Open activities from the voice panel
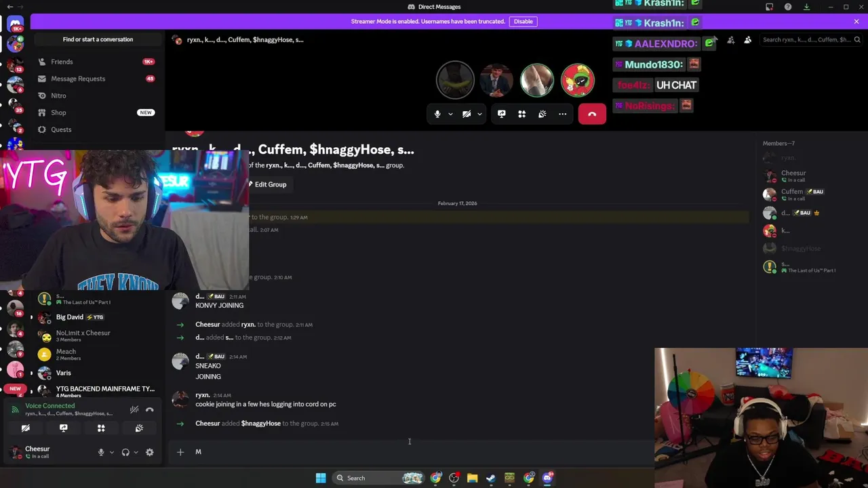 [101, 428]
